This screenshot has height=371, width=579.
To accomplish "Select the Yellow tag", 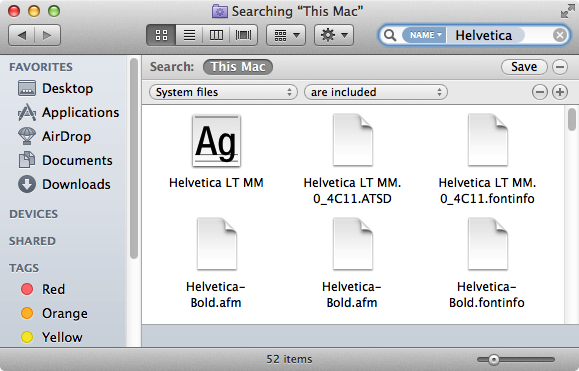I will tap(51, 337).
